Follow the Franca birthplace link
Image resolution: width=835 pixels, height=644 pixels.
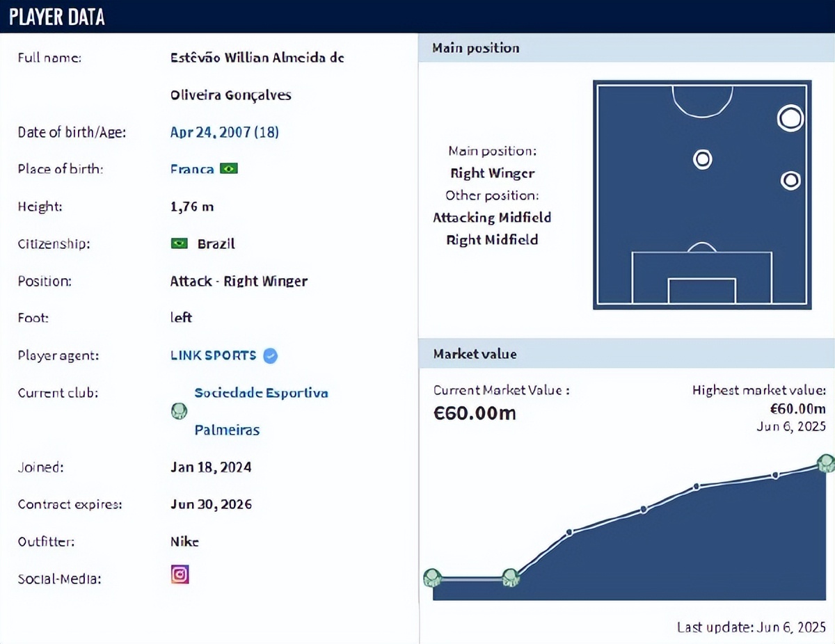[192, 169]
